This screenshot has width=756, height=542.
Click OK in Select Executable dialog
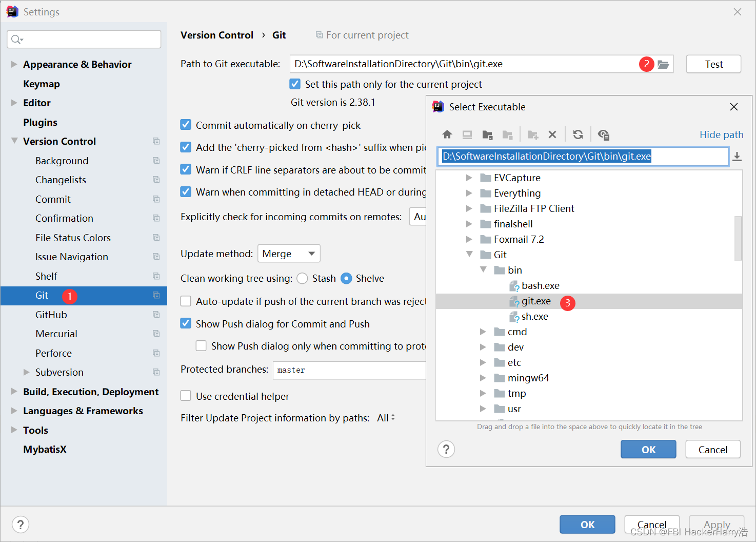point(648,449)
